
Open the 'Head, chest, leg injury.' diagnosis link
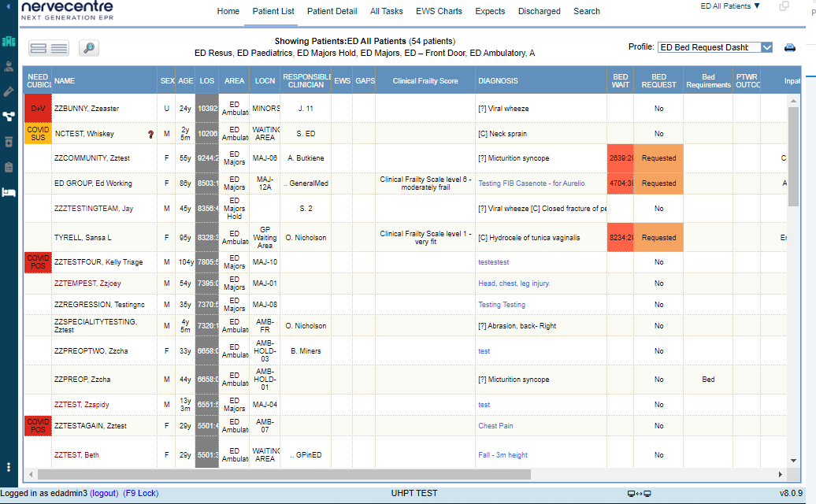pyautogui.click(x=514, y=283)
